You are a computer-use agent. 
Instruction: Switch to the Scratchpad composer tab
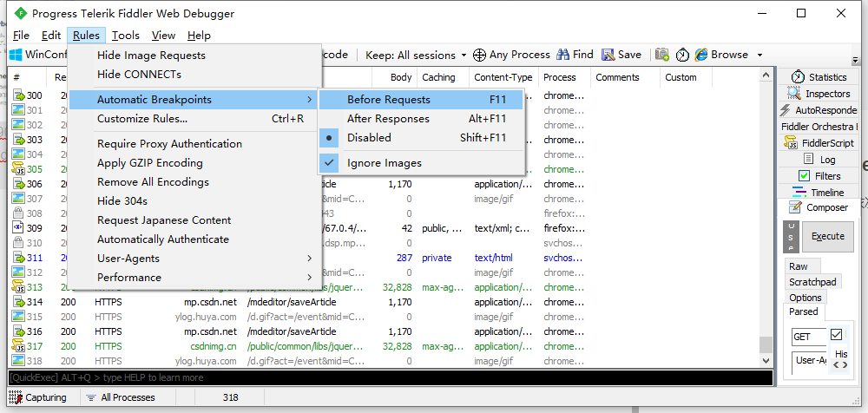pyautogui.click(x=812, y=282)
